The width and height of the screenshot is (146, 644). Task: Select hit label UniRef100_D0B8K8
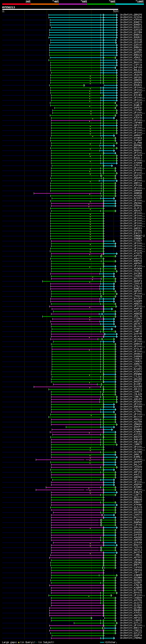131,356
